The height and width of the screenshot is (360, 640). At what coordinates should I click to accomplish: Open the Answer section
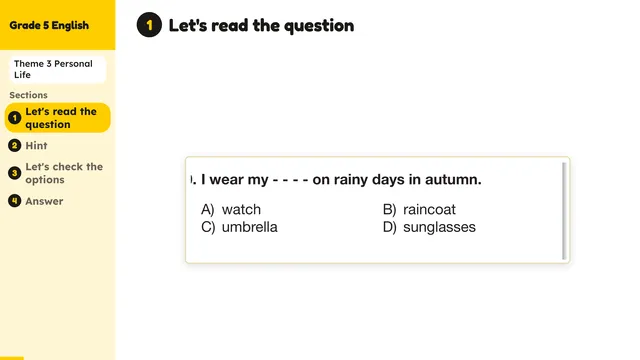tap(44, 201)
